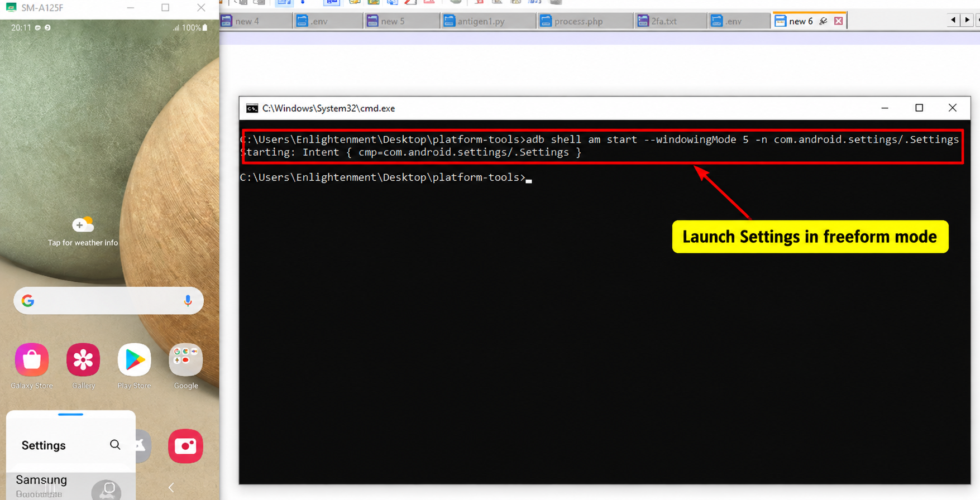Launch the Gallery app on the phone

coord(83,360)
